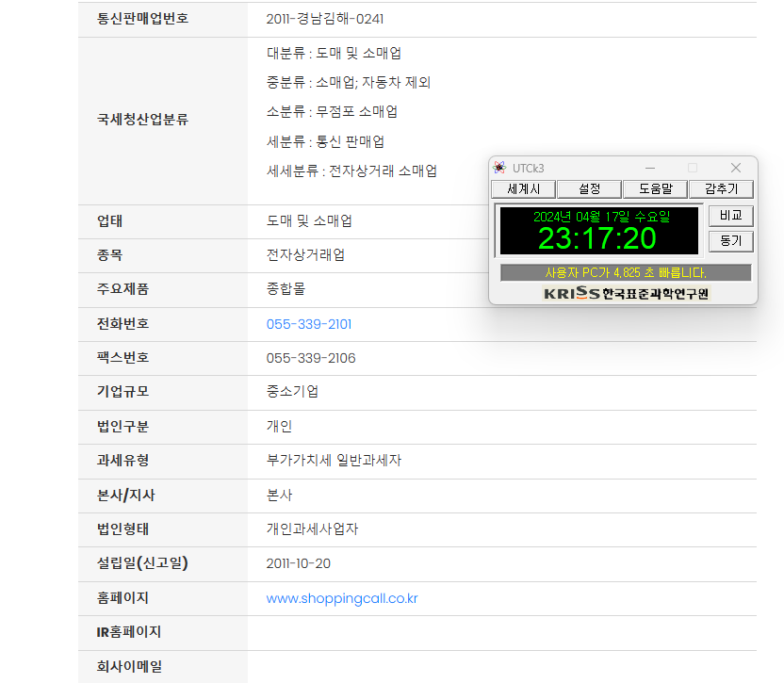
Task: Click the date text 2024년 04월 17일 수요일
Action: 601,217
